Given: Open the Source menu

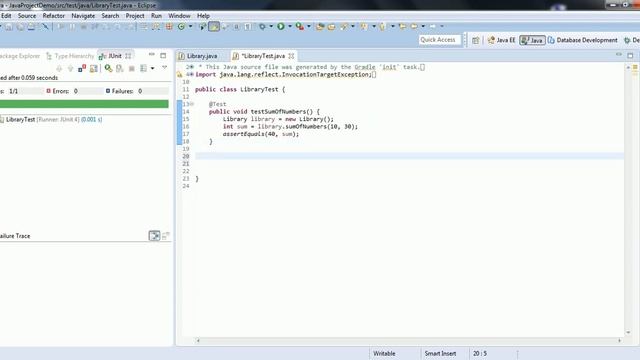Looking at the screenshot, I should pos(27,16).
